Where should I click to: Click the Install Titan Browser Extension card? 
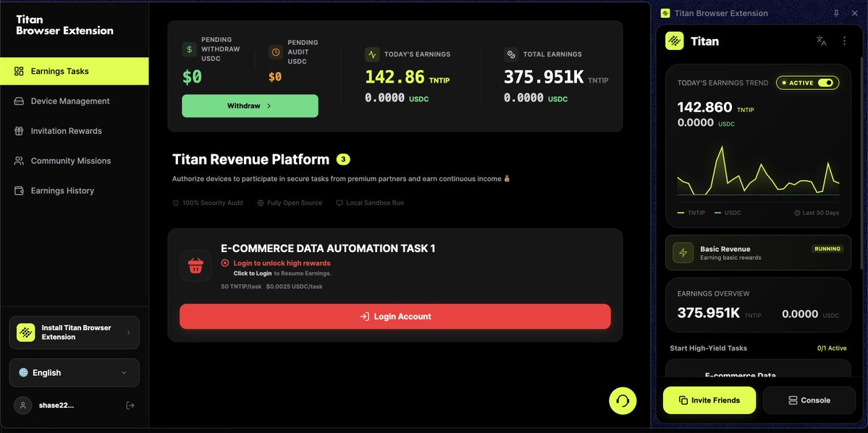pyautogui.click(x=74, y=332)
